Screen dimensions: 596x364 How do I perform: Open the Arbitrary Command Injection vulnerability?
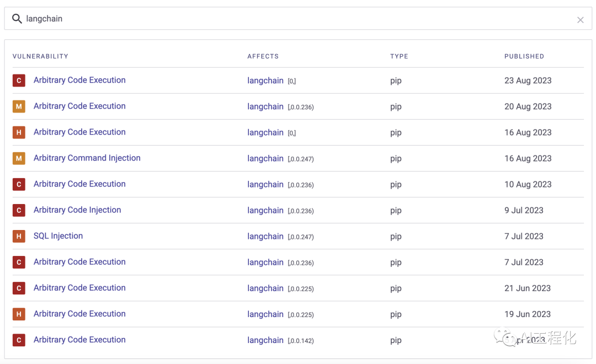(x=87, y=158)
